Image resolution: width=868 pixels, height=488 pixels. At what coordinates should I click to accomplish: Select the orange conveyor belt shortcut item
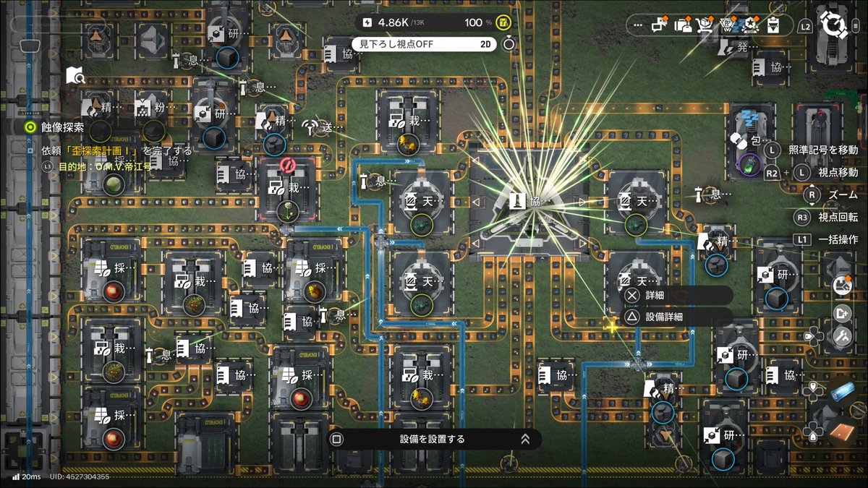tap(842, 432)
